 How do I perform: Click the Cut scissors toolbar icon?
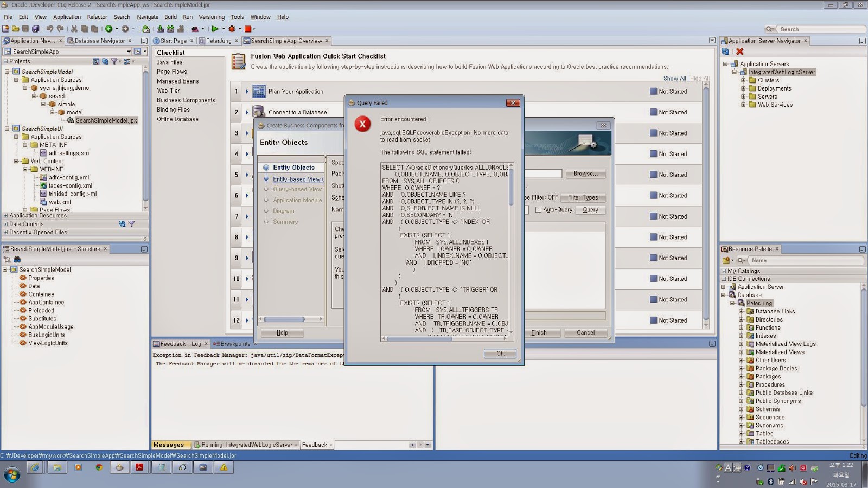(74, 29)
